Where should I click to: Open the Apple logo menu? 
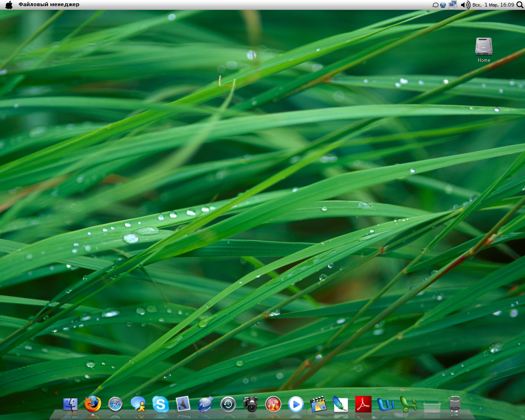[x=9, y=5]
